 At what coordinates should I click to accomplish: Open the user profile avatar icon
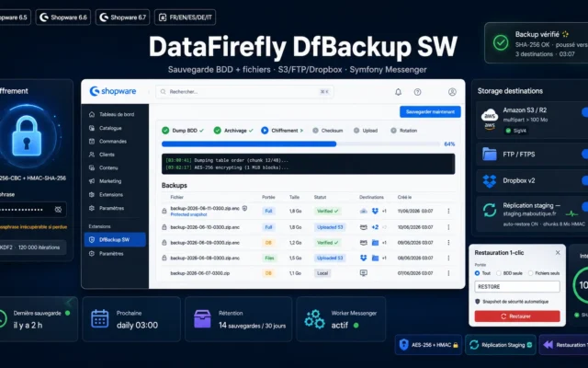(x=452, y=92)
